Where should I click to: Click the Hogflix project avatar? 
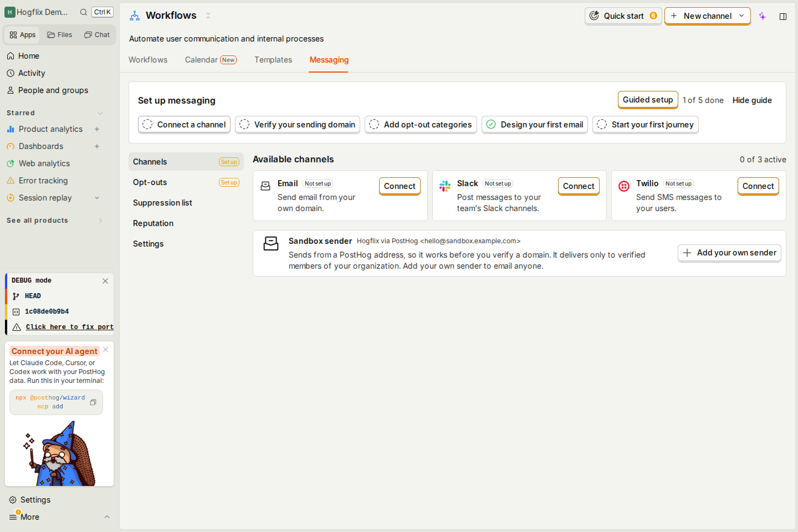pos(10,12)
